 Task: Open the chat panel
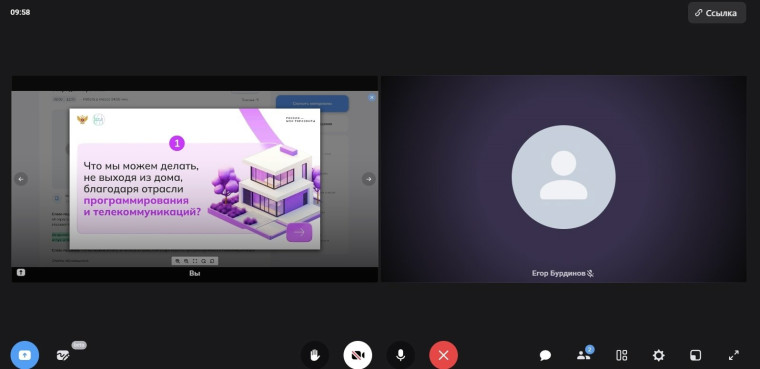pos(545,355)
